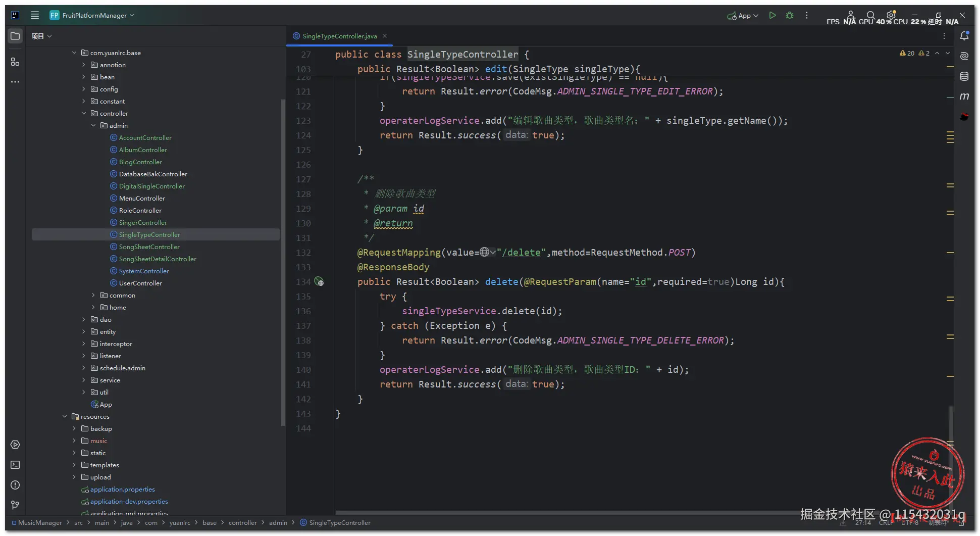Click the /delete URL mapping link
Viewport: 980px width, 536px height.
point(523,252)
